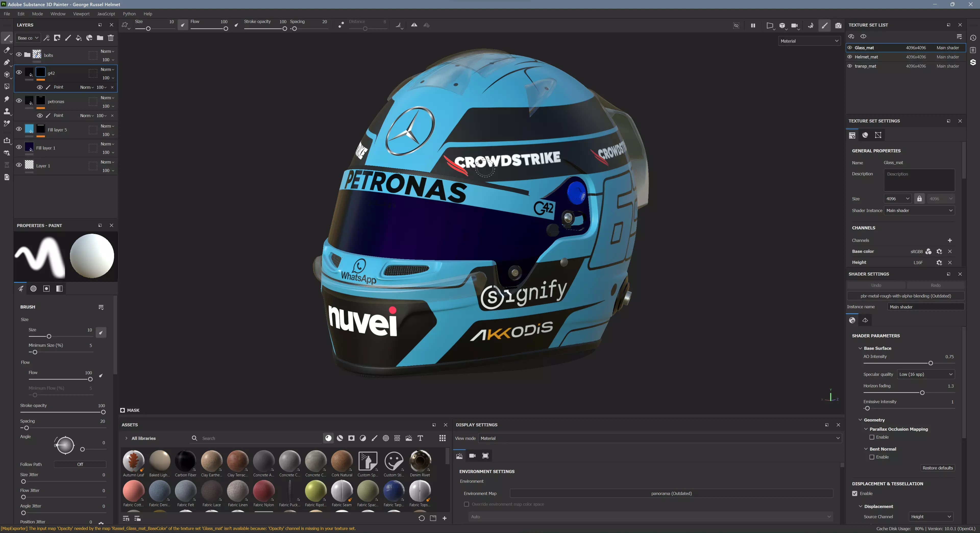Open texture set mesh maps tab
The height and width of the screenshot is (533, 980).
(878, 135)
